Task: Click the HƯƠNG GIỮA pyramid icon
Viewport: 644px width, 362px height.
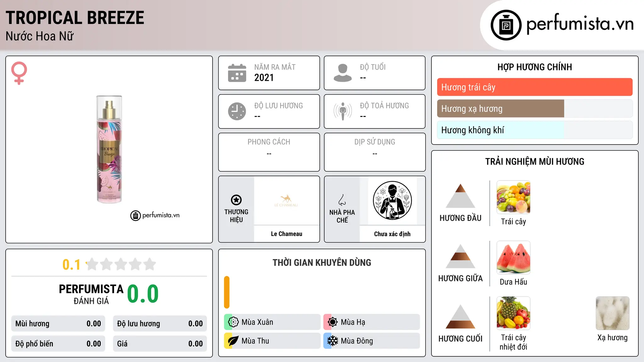Action: point(460,256)
